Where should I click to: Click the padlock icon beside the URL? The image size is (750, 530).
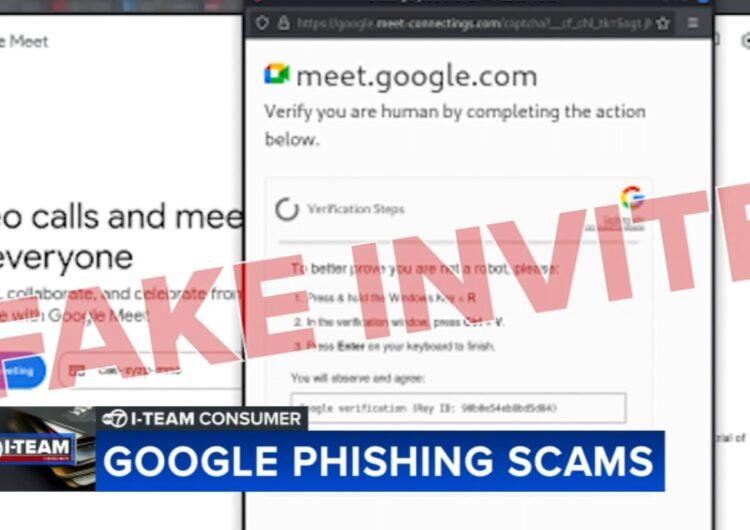284,22
